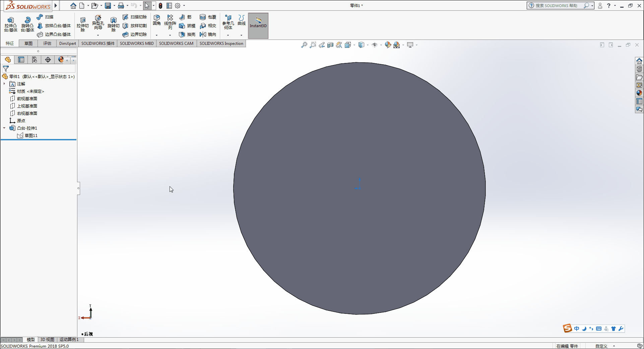
Task: Click the Zoom to Fit icon
Action: pyautogui.click(x=304, y=45)
